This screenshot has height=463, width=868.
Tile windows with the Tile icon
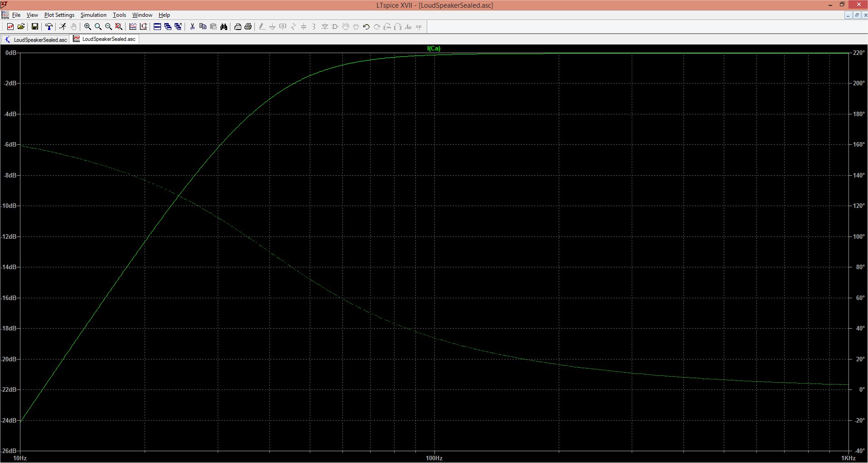point(157,27)
